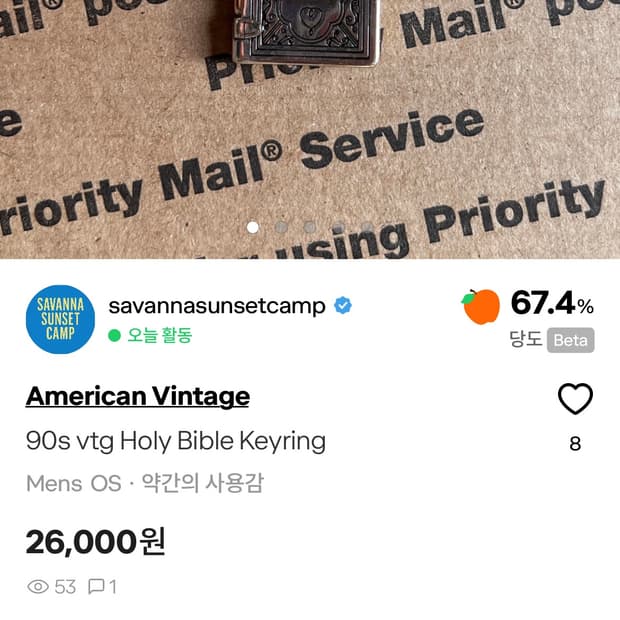The image size is (620, 620).
Task: Open the product photo with the keyring
Action: (x=310, y=129)
